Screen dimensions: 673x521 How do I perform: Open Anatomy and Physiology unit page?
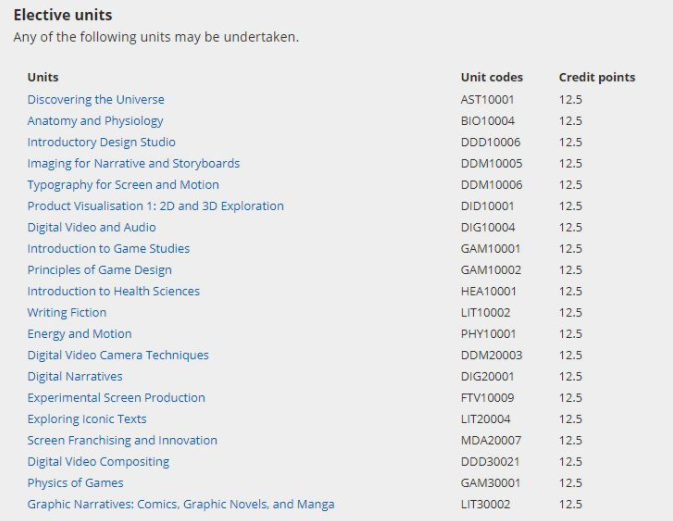(95, 121)
